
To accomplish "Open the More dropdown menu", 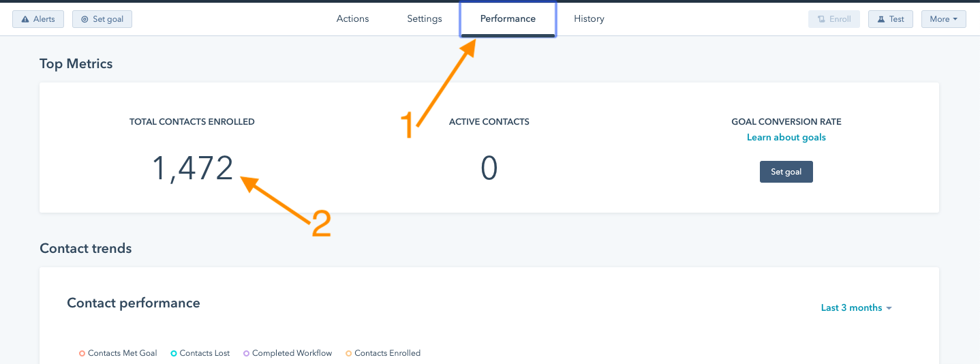I will tap(943, 19).
